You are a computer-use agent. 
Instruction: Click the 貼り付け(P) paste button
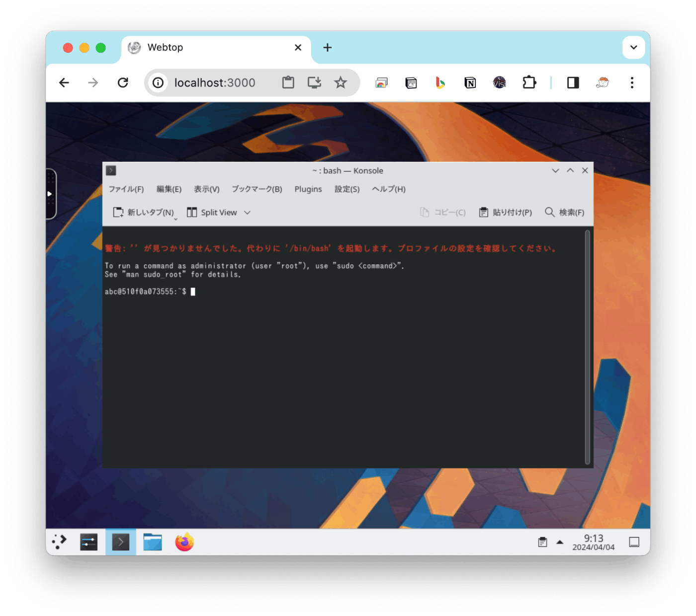[506, 213]
